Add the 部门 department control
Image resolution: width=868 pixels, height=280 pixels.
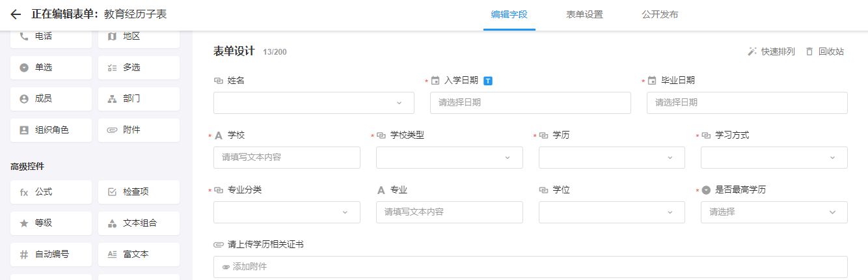[139, 99]
